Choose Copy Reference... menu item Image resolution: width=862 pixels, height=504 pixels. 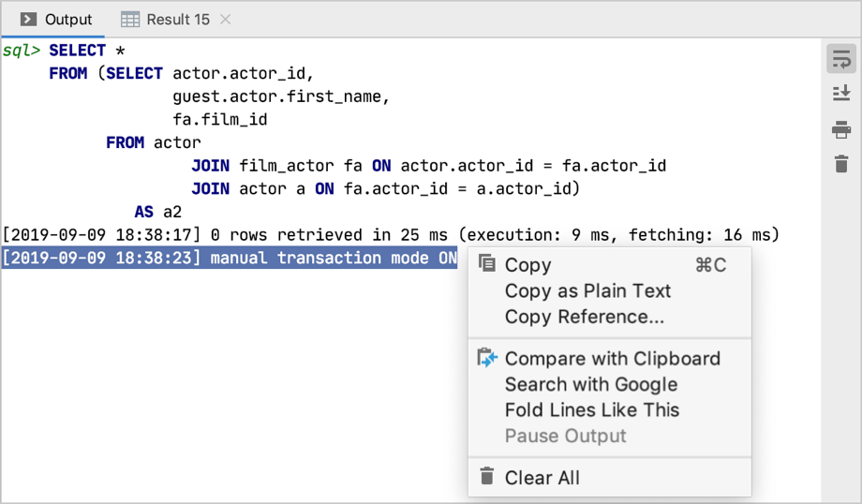[x=584, y=317]
